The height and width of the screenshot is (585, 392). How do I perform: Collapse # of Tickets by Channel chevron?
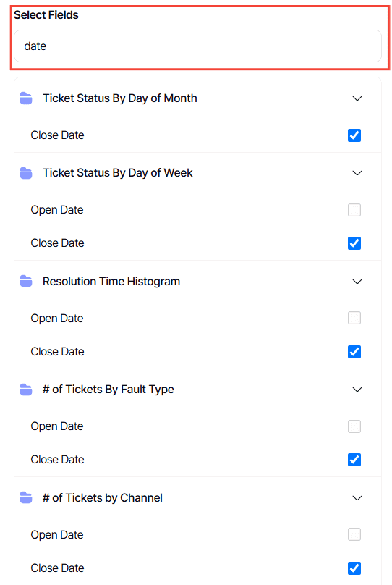357,498
